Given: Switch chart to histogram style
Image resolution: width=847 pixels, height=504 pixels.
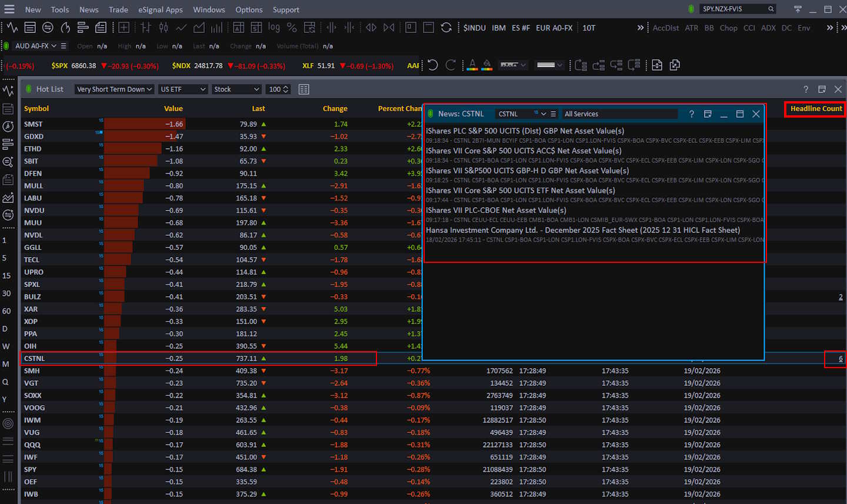Looking at the screenshot, I should coord(216,28).
